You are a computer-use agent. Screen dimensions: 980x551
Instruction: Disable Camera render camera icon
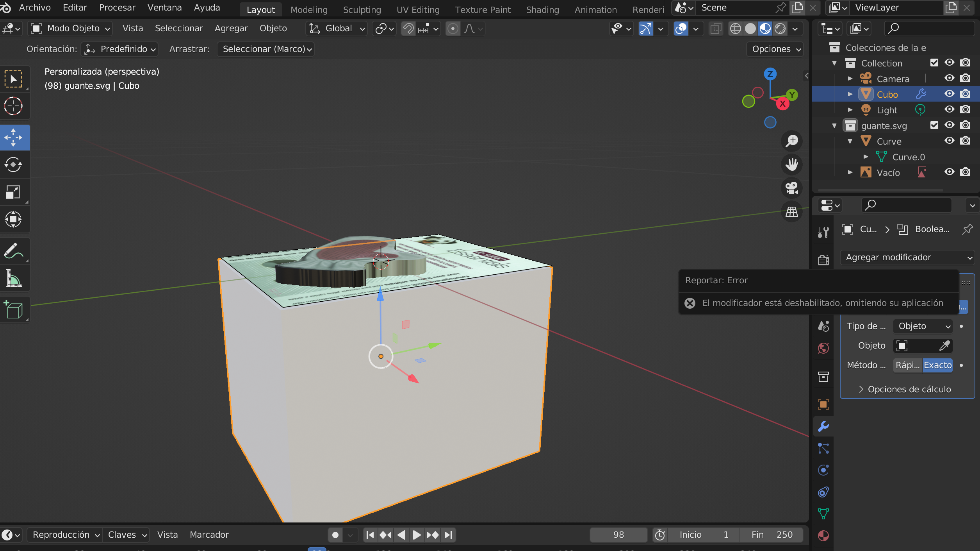tap(965, 78)
